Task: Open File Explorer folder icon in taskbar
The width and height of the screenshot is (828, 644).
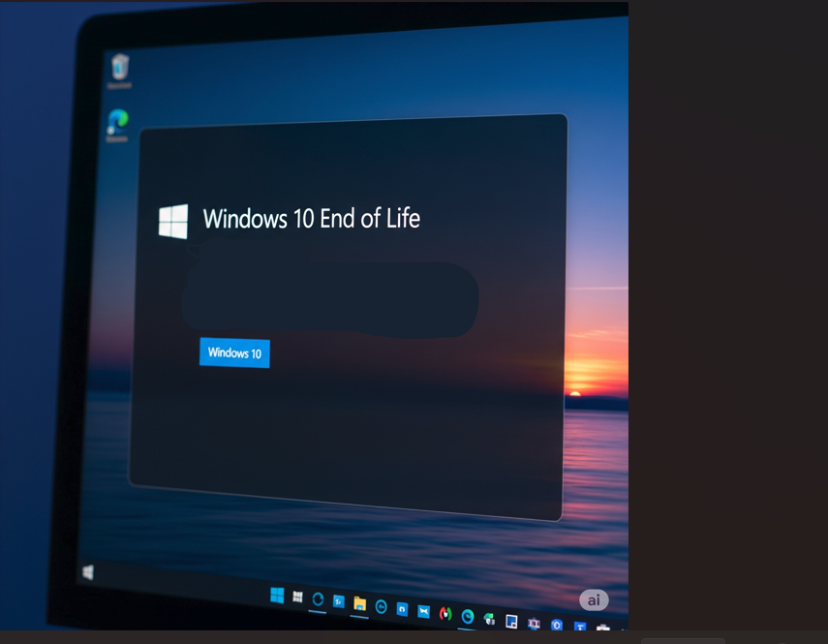Action: 359,603
